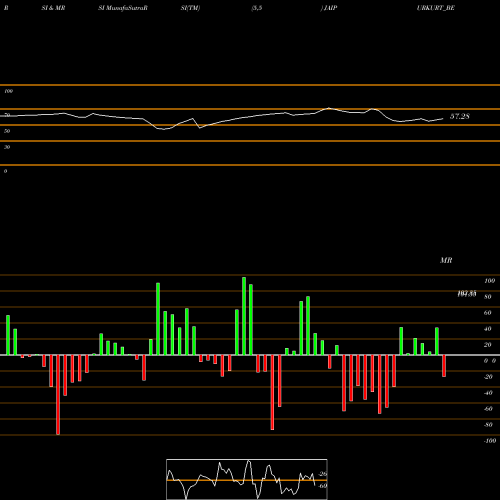
Task: Select the 'SI MunafaSutraR' header text
Action: pos(123,8)
